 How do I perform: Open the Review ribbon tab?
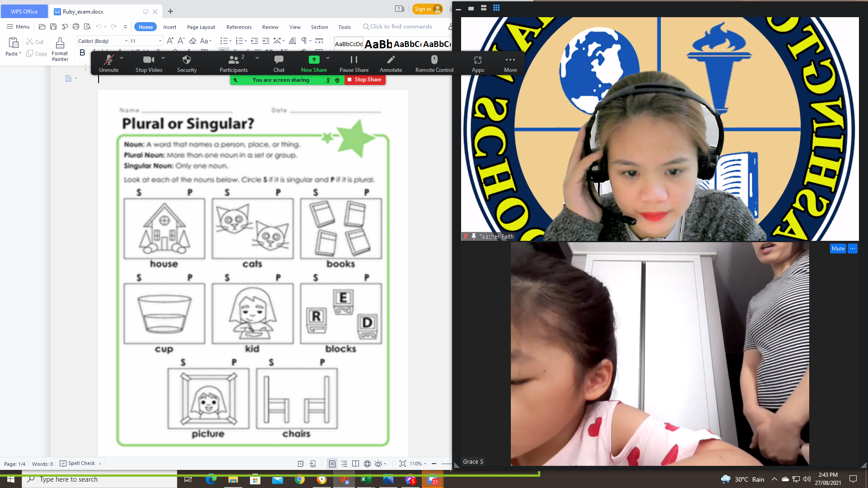point(270,27)
